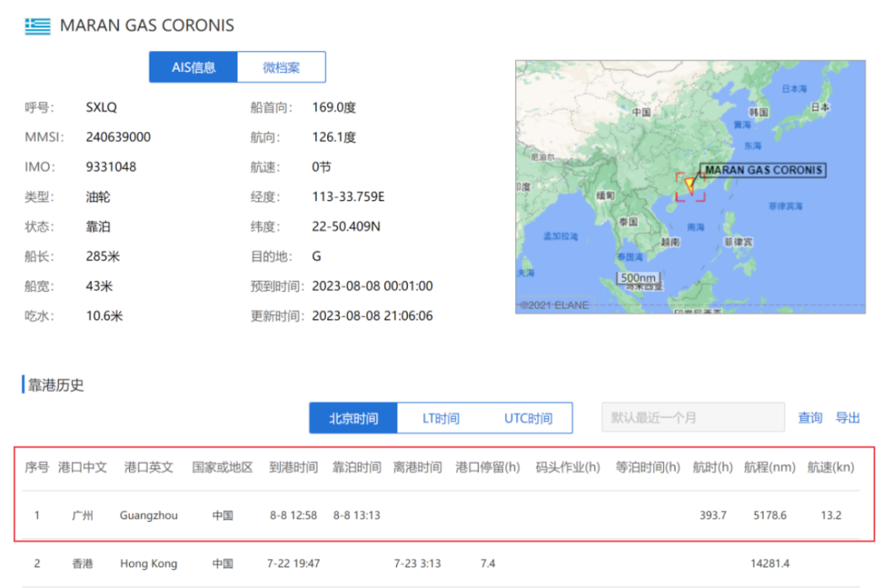Click the Greek flag icon
The width and height of the screenshot is (893, 588).
[x=37, y=26]
